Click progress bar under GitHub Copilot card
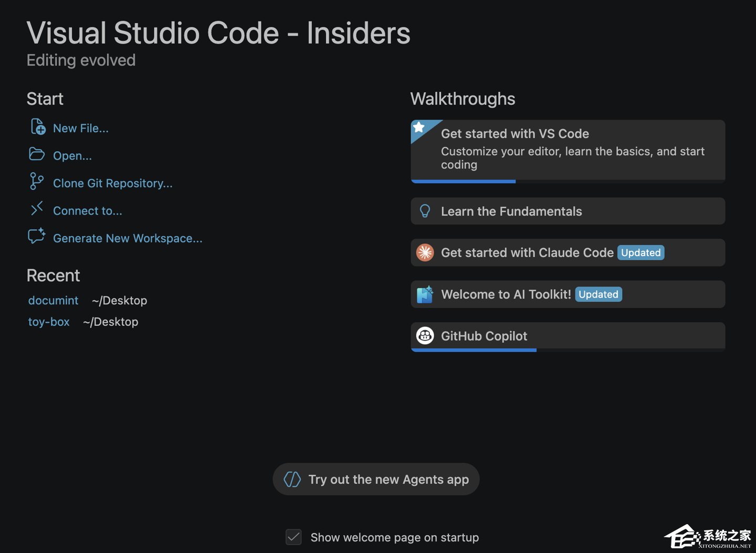This screenshot has height=553, width=756. pyautogui.click(x=568, y=350)
